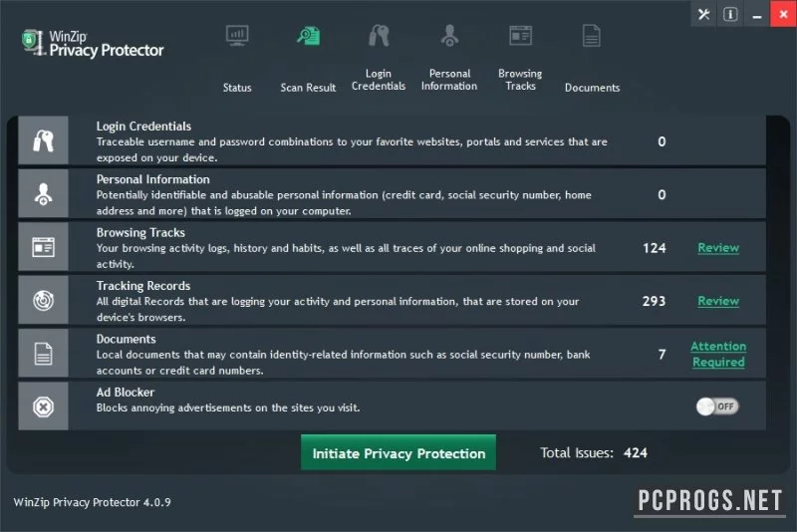Click the document icon in Documents row
This screenshot has width=797, height=532.
(x=43, y=353)
